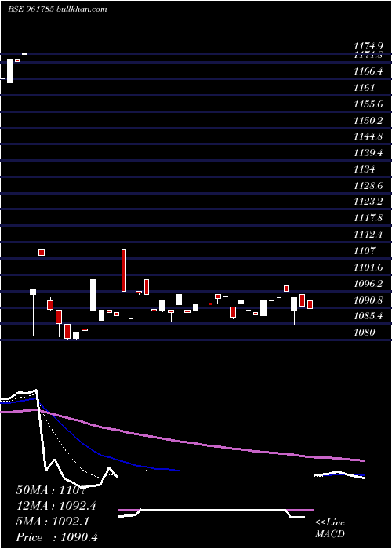This screenshot has height=549, width=392.
Task: Click the 1134 price axis label
Action: (364, 169)
